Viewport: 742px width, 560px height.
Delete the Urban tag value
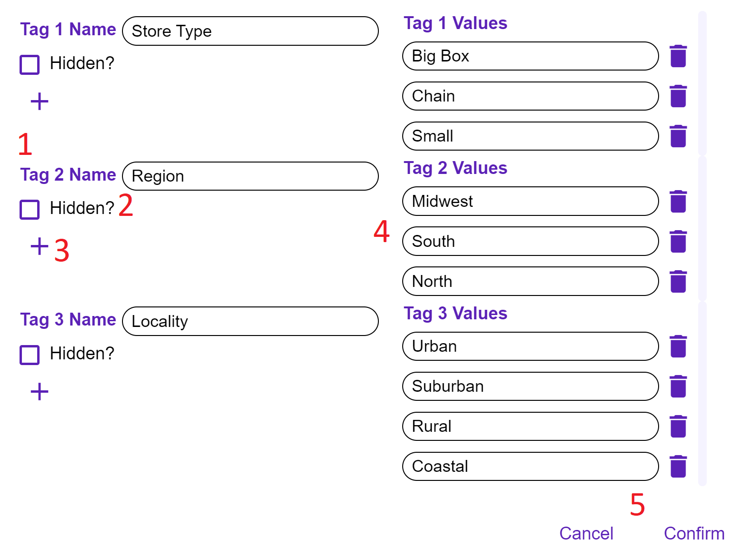pyautogui.click(x=678, y=346)
